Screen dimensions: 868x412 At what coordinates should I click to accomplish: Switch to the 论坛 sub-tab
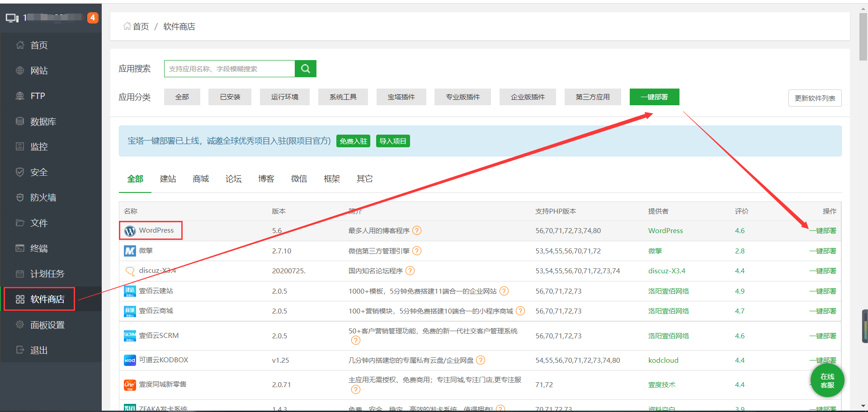pyautogui.click(x=234, y=179)
